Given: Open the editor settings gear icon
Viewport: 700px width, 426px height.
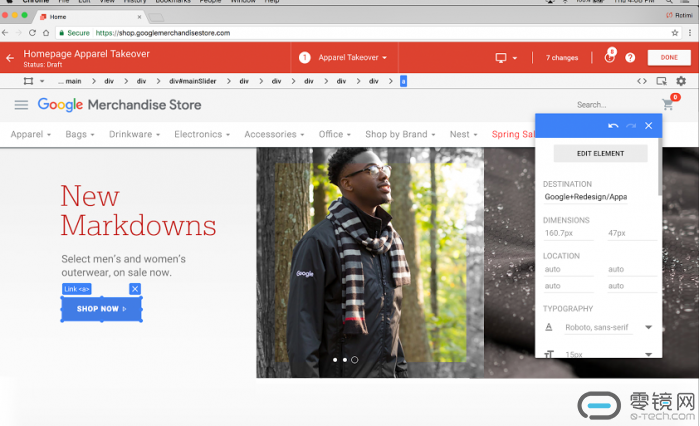Looking at the screenshot, I should tap(681, 81).
